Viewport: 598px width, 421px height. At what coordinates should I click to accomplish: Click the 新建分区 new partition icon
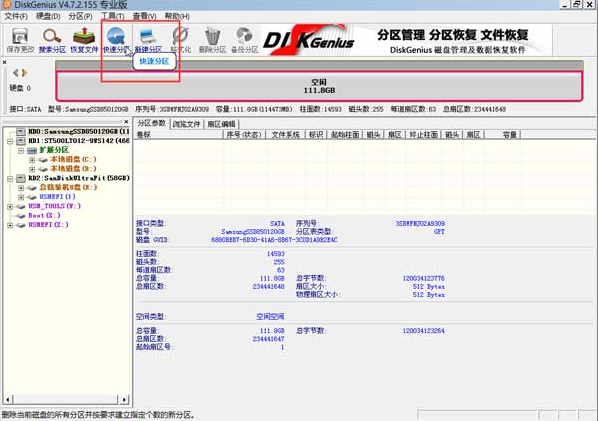tap(148, 40)
